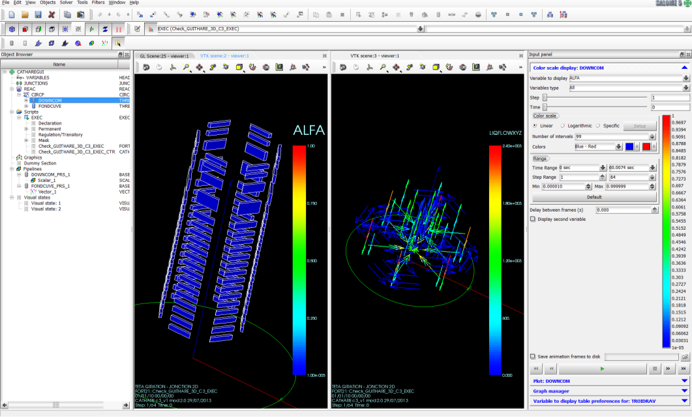Click the red color swatch in Colors row
The width and height of the screenshot is (692, 417).
coord(646,147)
